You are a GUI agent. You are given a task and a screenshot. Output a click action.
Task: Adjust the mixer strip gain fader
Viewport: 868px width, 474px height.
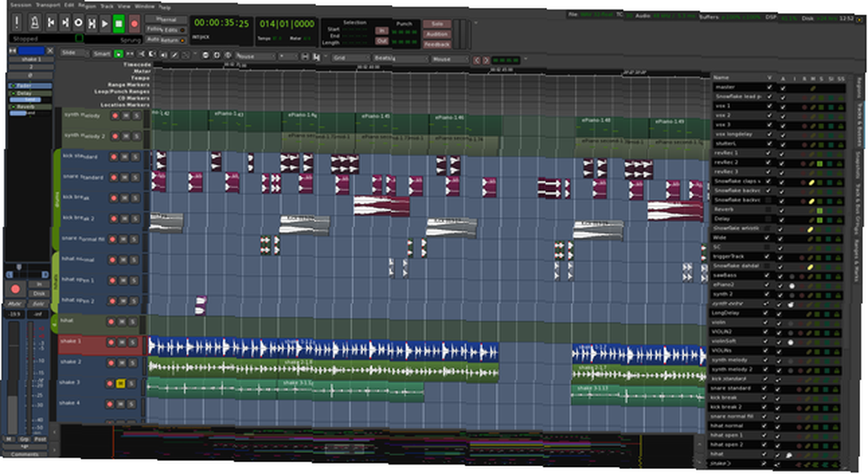tap(13, 379)
